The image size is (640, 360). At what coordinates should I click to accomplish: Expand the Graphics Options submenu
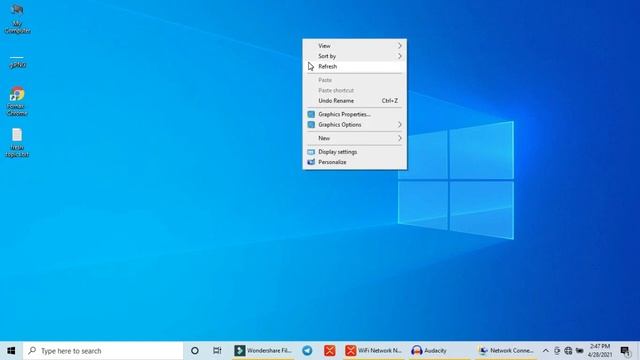(354, 124)
